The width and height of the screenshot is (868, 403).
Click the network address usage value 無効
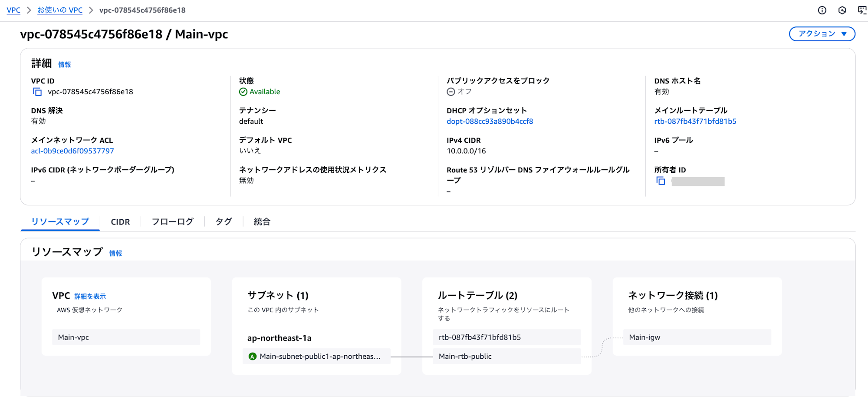[x=247, y=181]
